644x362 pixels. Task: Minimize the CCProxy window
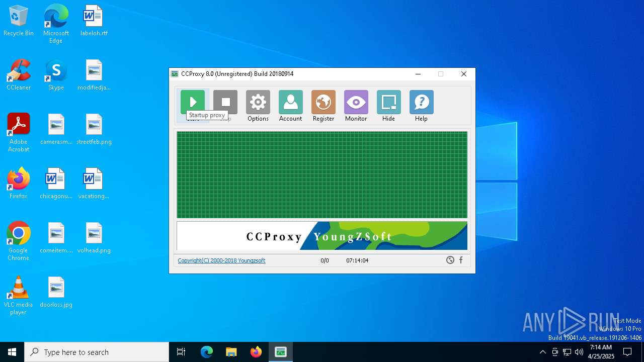pos(418,74)
